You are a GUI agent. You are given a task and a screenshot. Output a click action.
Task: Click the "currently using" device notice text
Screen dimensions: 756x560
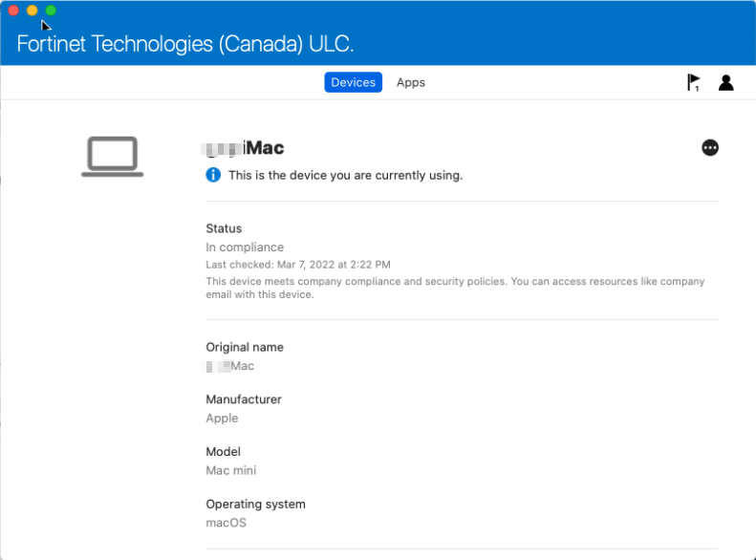click(x=345, y=176)
